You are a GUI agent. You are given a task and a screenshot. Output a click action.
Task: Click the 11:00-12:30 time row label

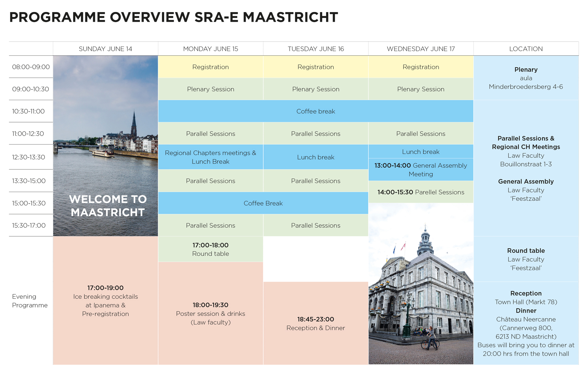point(28,134)
